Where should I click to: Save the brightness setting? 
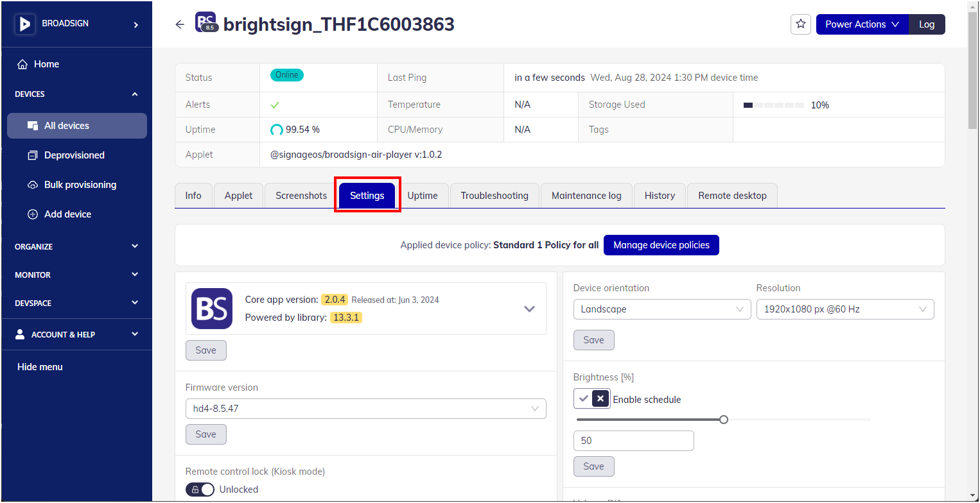594,466
